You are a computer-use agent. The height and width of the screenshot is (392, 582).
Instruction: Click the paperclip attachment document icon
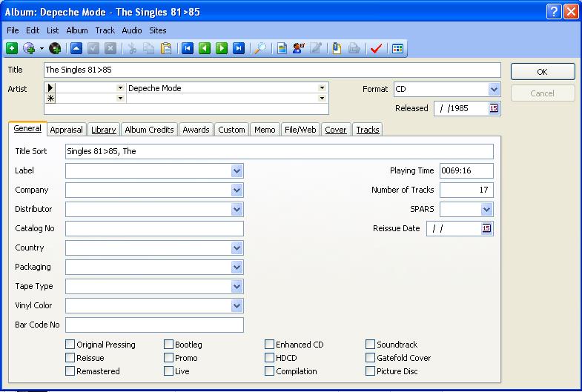337,48
